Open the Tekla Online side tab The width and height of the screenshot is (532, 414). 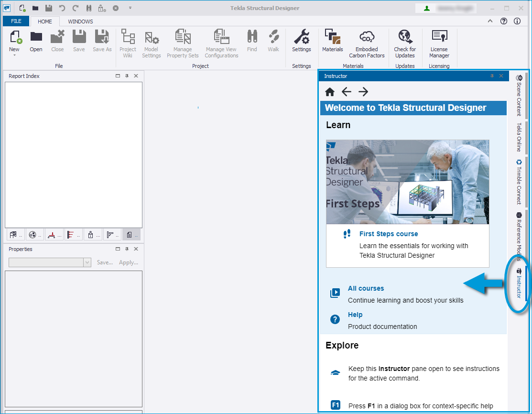point(519,137)
